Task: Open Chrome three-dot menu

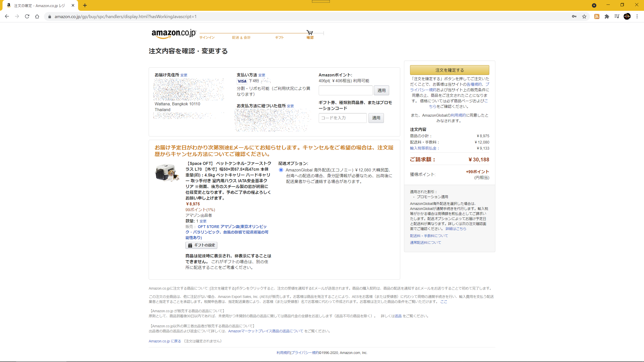Action: 637,16
